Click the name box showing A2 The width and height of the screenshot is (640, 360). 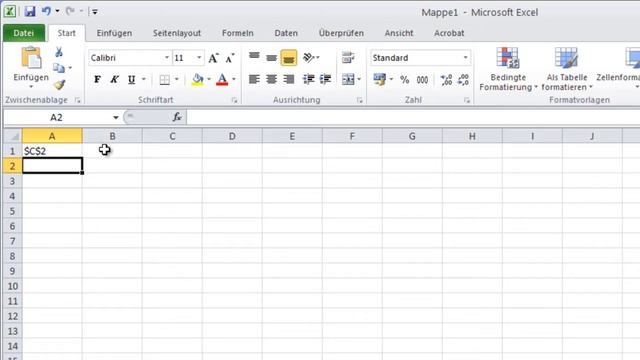point(56,118)
